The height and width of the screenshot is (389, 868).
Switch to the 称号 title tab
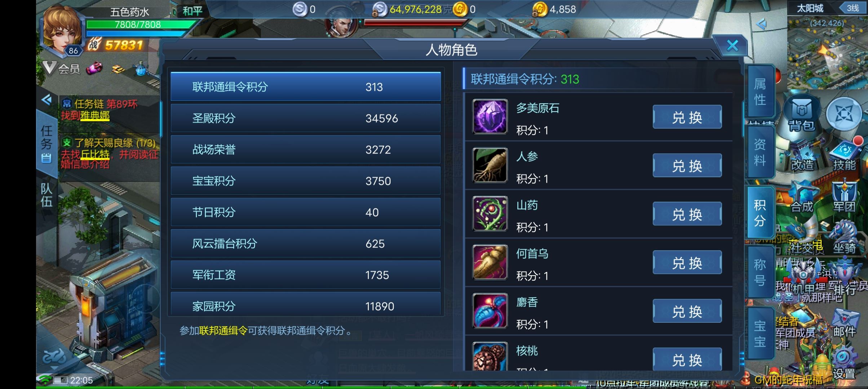(x=760, y=272)
